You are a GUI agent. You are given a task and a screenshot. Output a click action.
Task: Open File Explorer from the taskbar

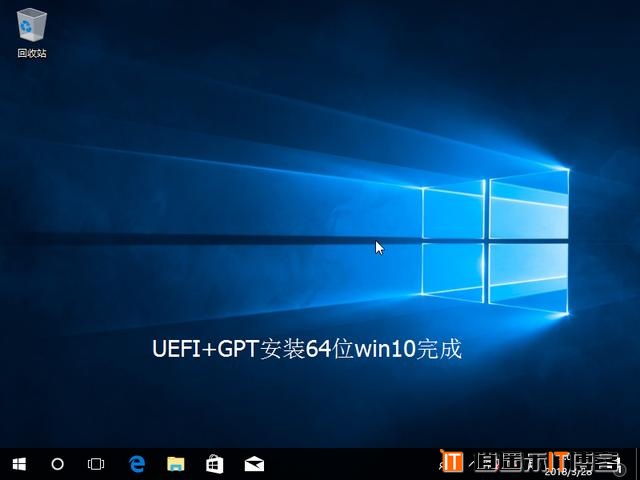pyautogui.click(x=176, y=464)
